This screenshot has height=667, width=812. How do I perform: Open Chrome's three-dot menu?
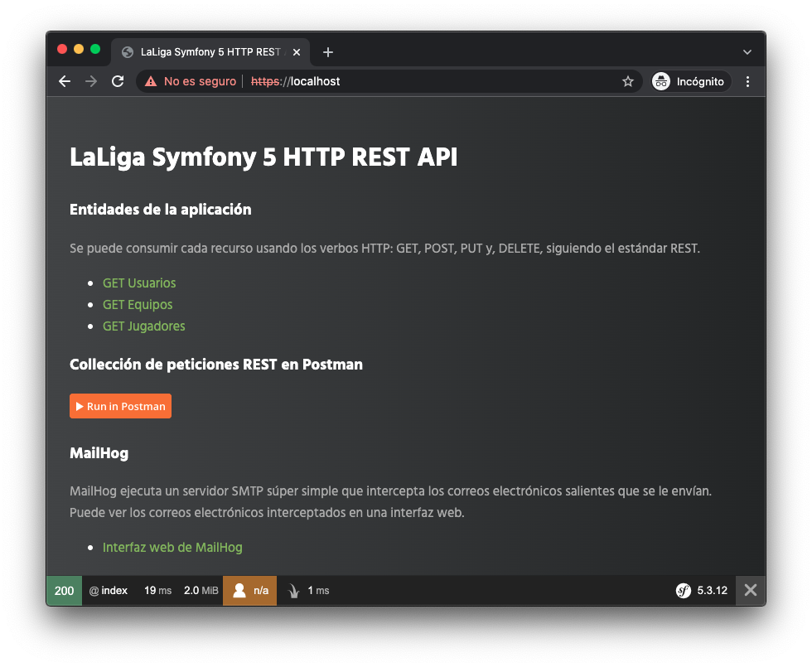747,81
